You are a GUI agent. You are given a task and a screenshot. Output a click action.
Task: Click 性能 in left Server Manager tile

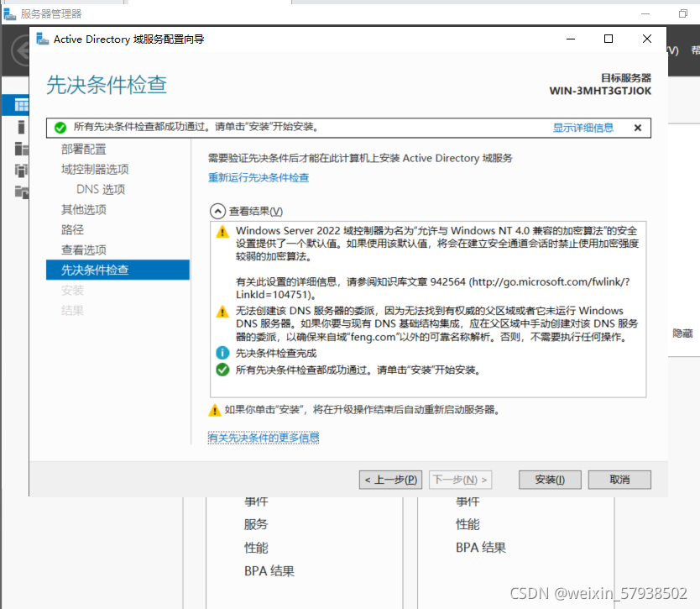point(256,548)
